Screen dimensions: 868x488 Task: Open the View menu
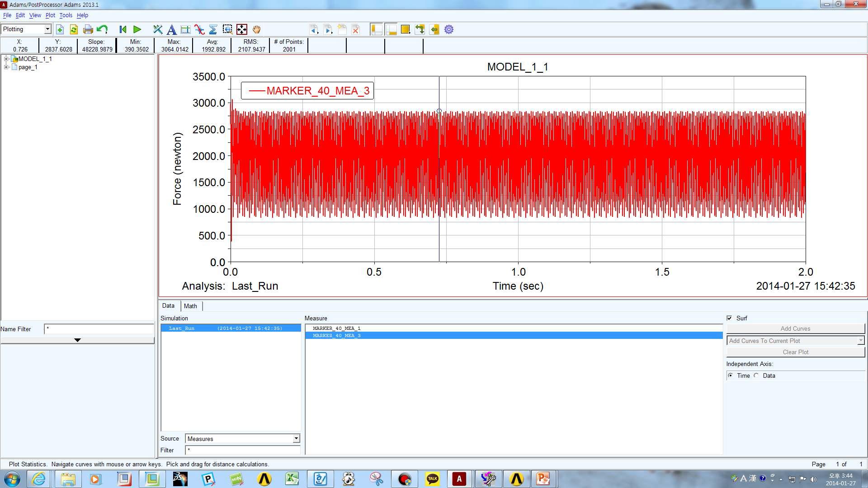click(35, 15)
